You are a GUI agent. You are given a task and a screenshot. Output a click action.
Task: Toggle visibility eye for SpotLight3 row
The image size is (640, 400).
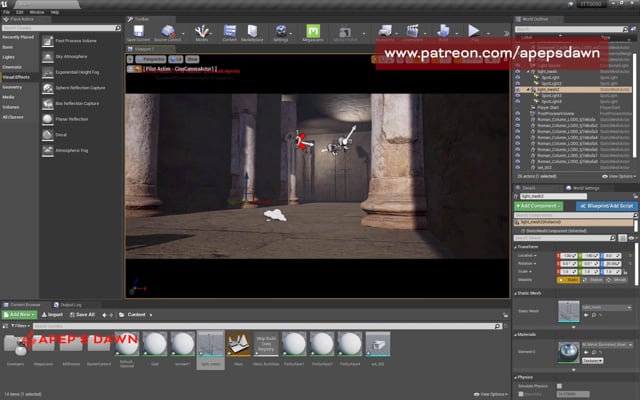coord(518,96)
